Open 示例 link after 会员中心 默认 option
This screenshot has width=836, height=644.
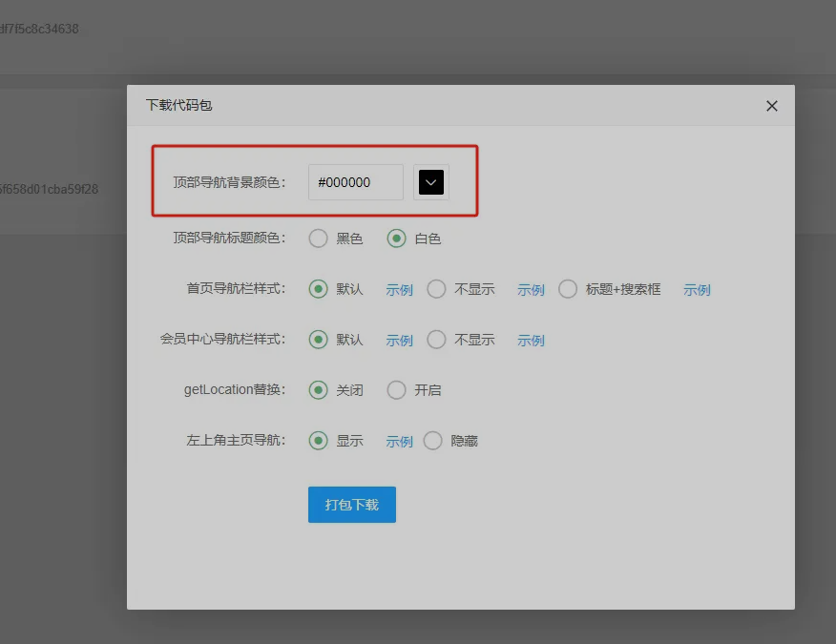coord(399,341)
